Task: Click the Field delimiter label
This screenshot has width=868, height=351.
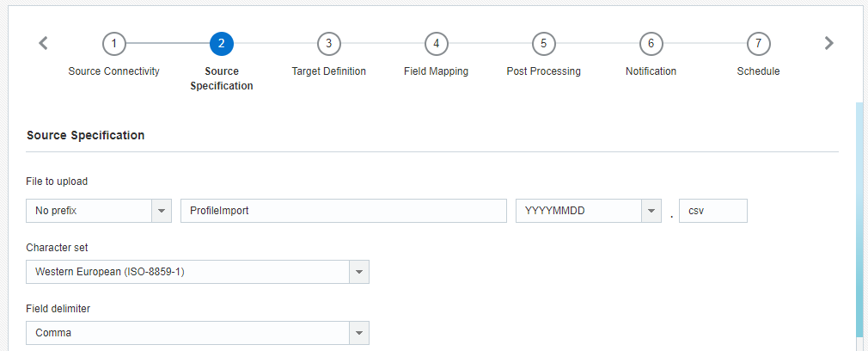Action: 58,309
